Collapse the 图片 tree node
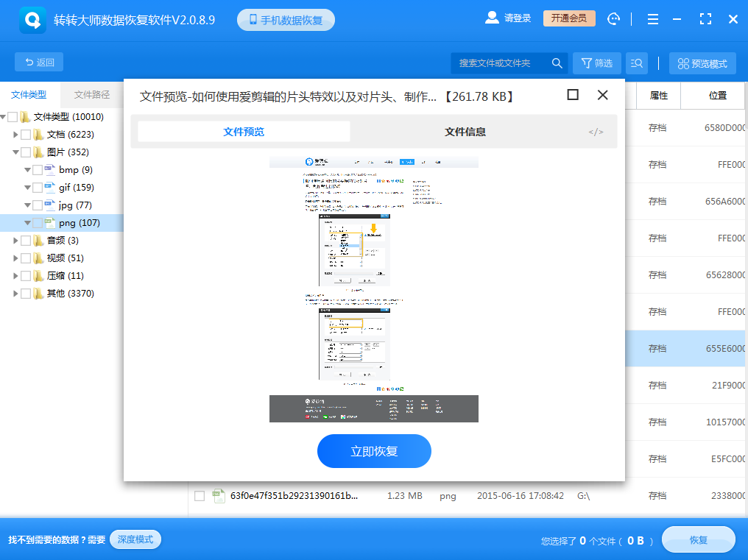This screenshot has width=748, height=560. point(16,152)
